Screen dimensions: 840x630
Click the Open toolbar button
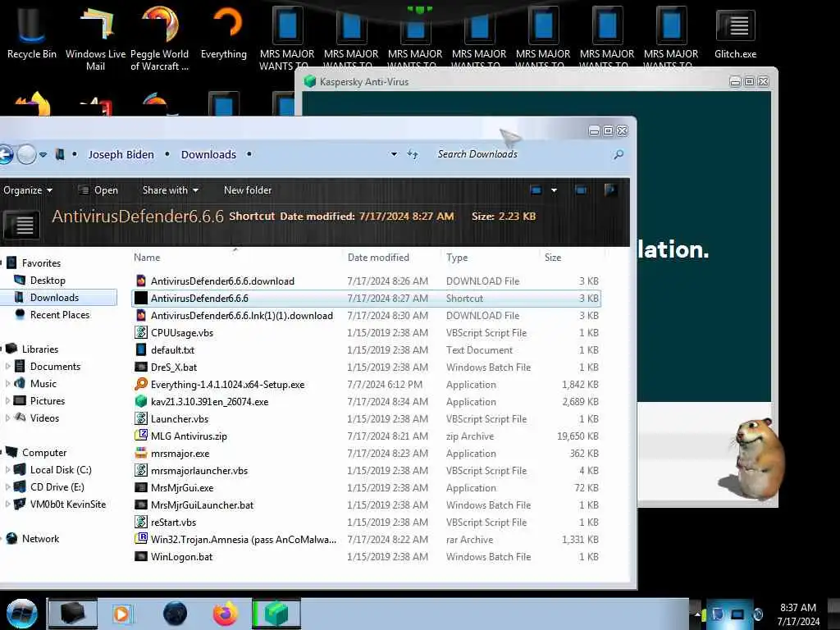98,190
